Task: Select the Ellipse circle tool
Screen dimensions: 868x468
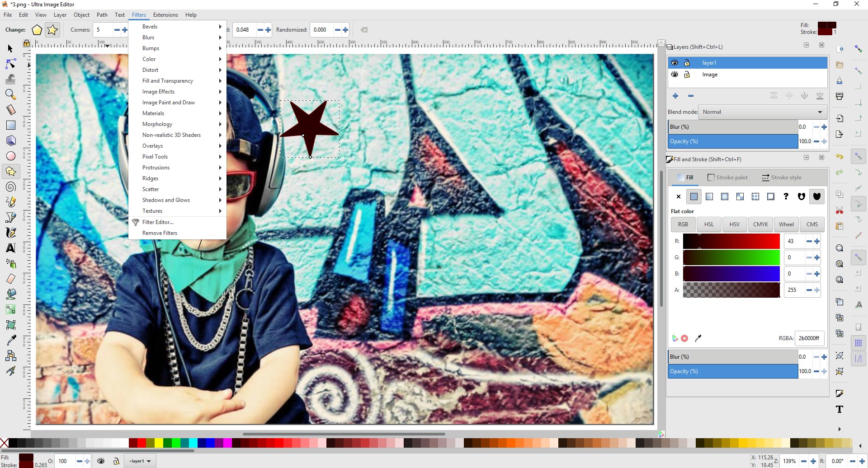Action: pos(10,156)
